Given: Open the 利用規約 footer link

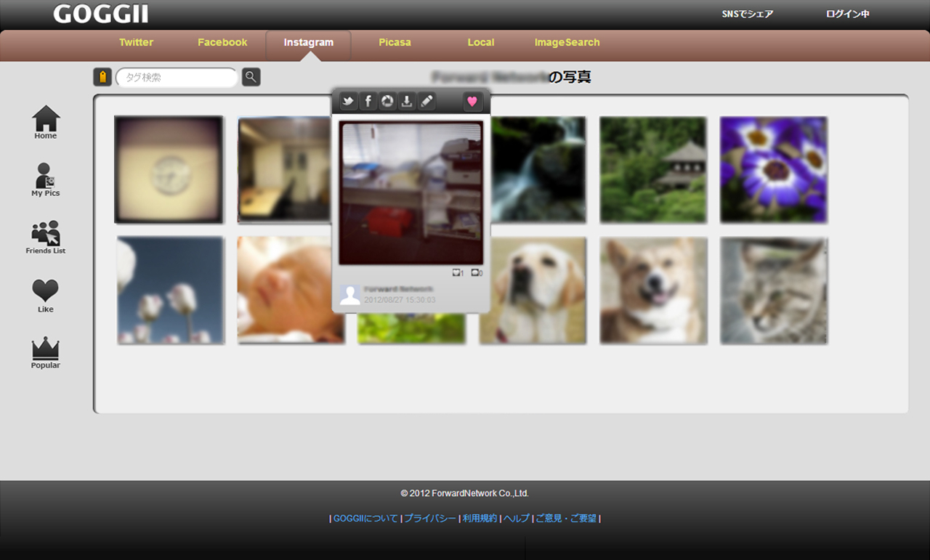Looking at the screenshot, I should tap(480, 519).
